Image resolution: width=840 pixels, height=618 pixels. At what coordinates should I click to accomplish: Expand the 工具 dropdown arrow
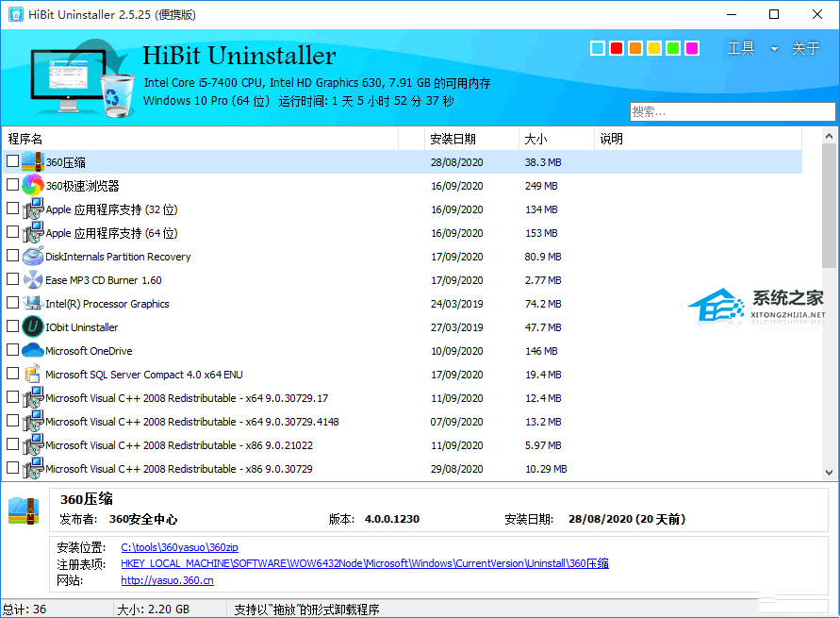774,49
